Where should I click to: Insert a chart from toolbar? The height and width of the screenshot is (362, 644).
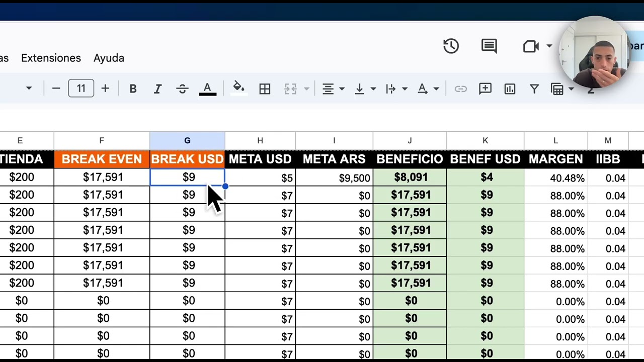[510, 89]
